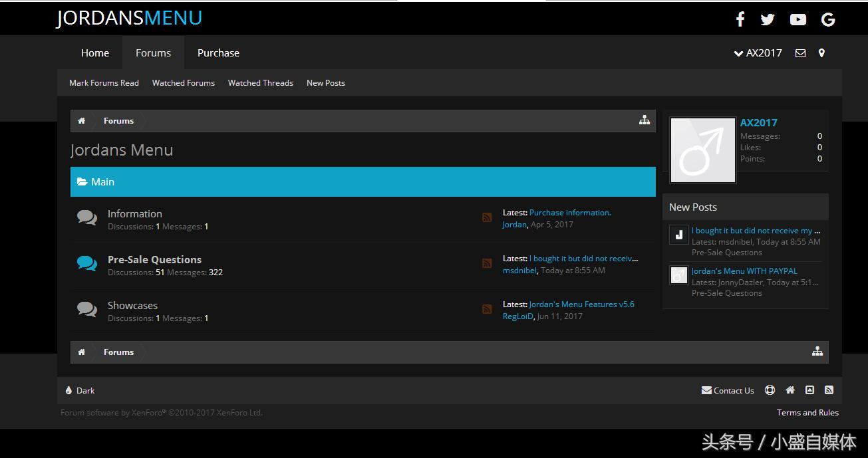Open the YouTube channel icon
868x458 pixels.
tap(797, 19)
